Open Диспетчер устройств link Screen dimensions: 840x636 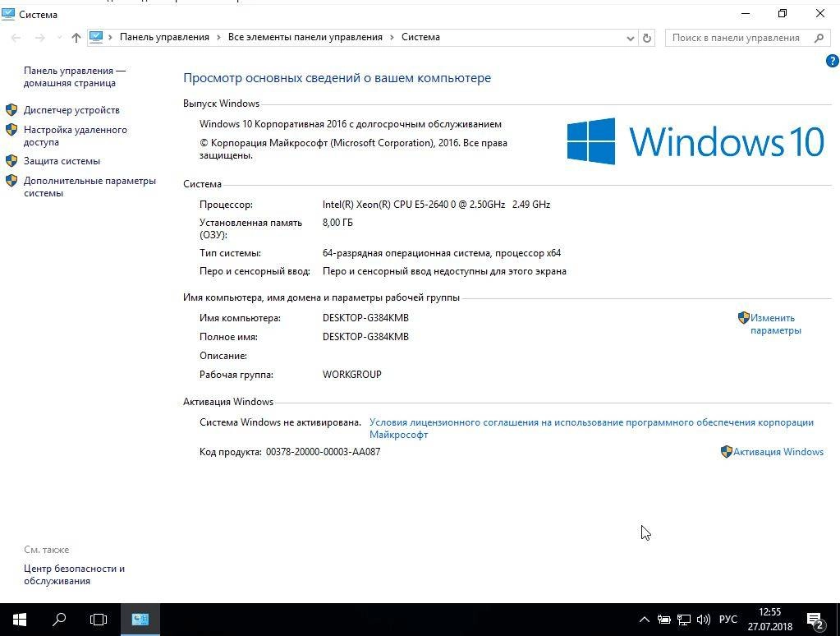pyautogui.click(x=71, y=110)
